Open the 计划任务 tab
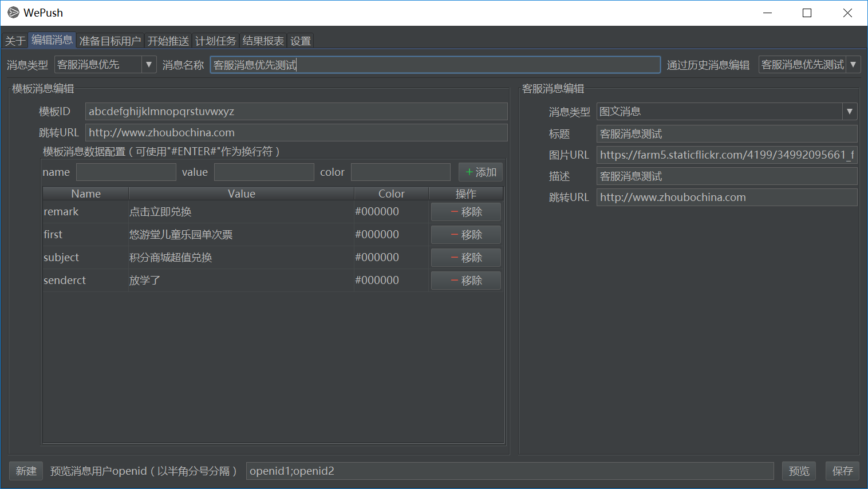Screen dimensions: 868x489 point(216,40)
